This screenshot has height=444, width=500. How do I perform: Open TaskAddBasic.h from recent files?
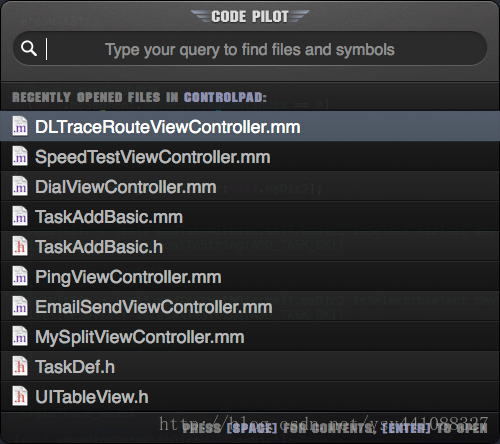click(x=250, y=246)
